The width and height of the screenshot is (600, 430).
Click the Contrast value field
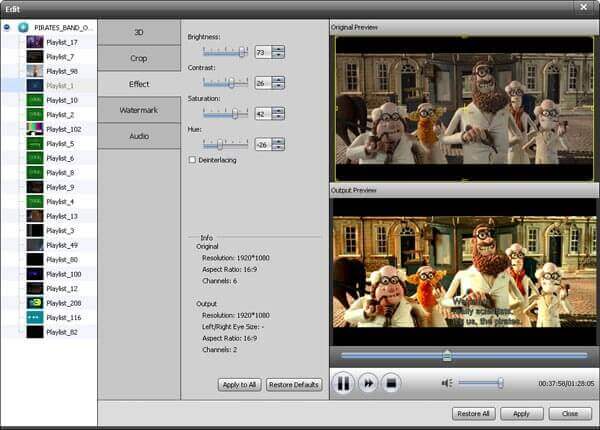pos(263,83)
